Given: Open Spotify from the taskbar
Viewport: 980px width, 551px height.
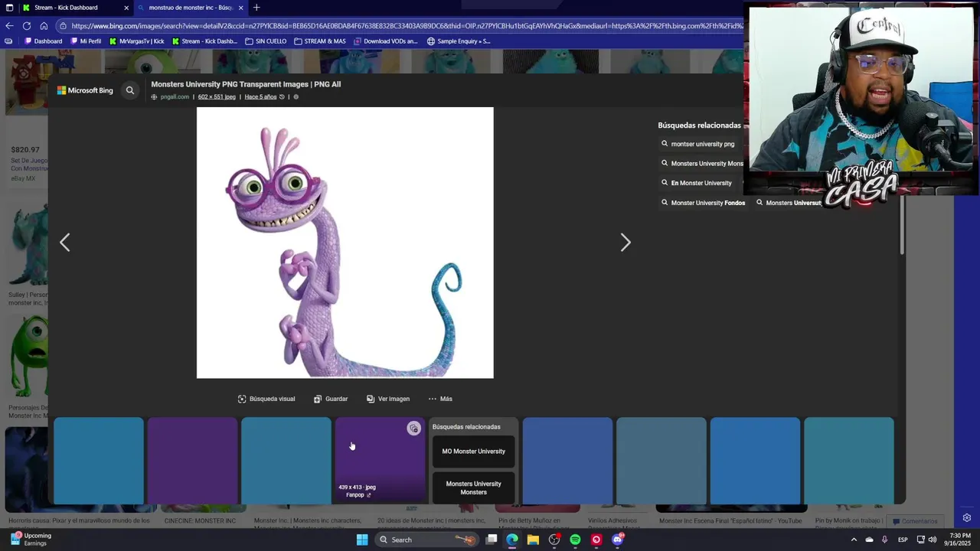Looking at the screenshot, I should (x=575, y=540).
